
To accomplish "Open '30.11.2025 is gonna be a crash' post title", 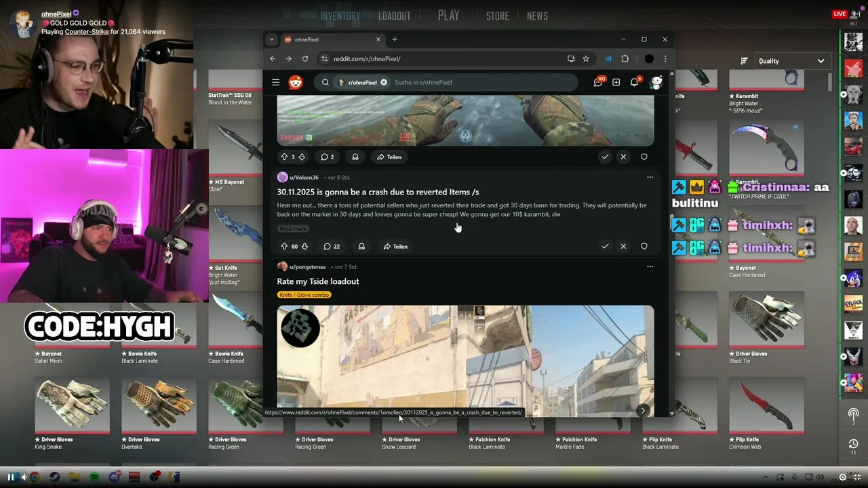I will point(378,192).
